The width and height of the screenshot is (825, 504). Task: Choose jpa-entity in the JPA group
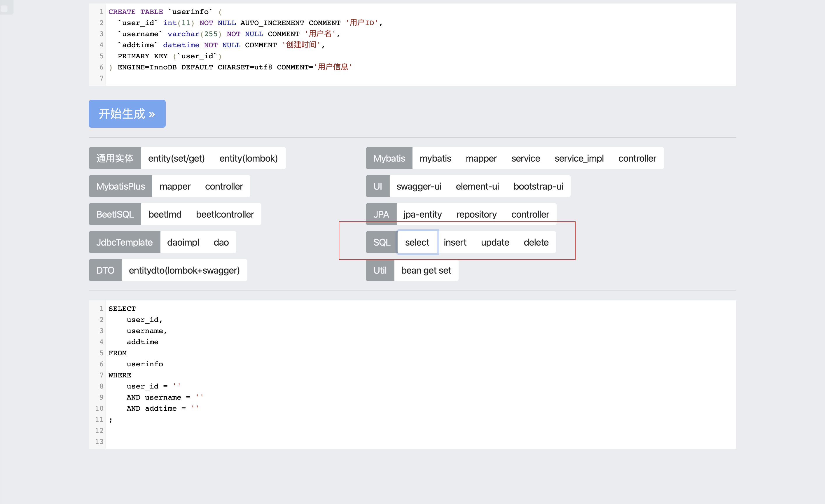tap(422, 214)
